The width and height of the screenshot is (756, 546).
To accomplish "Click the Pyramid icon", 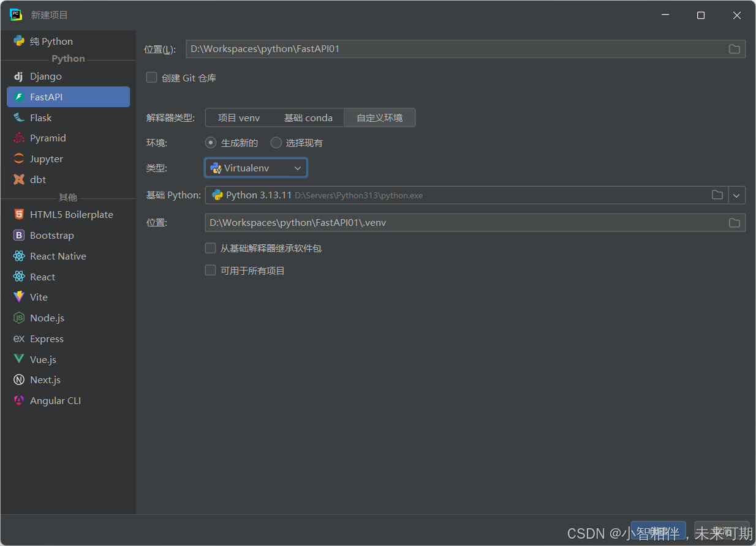I will pos(19,138).
